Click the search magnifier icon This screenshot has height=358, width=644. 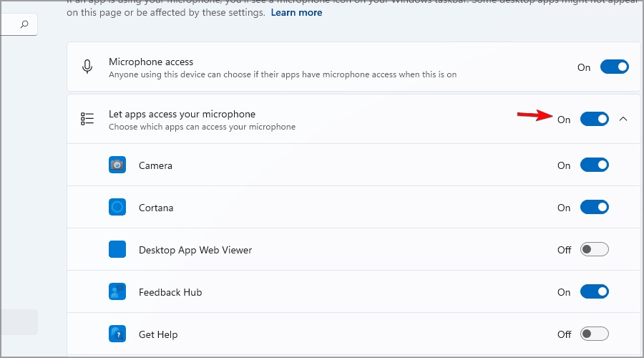[x=24, y=24]
